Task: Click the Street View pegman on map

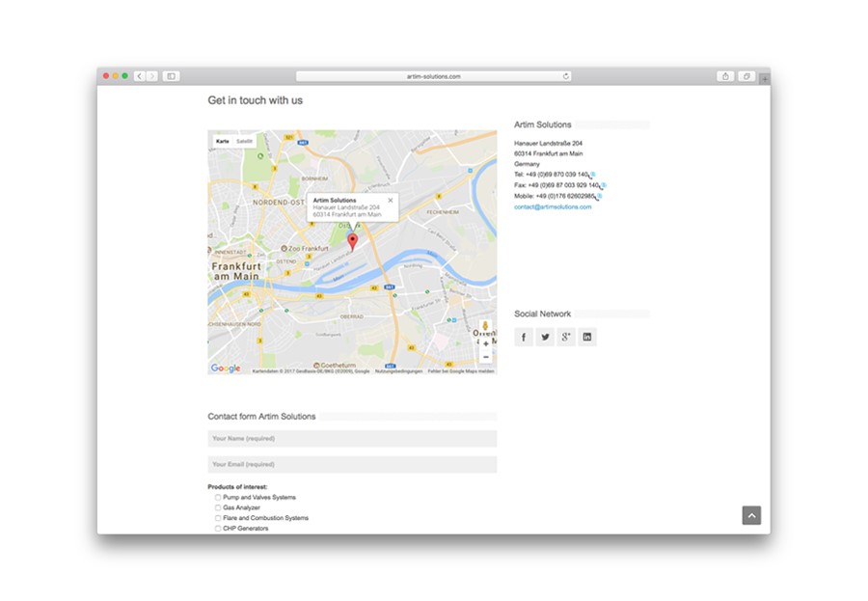Action: pos(485,326)
